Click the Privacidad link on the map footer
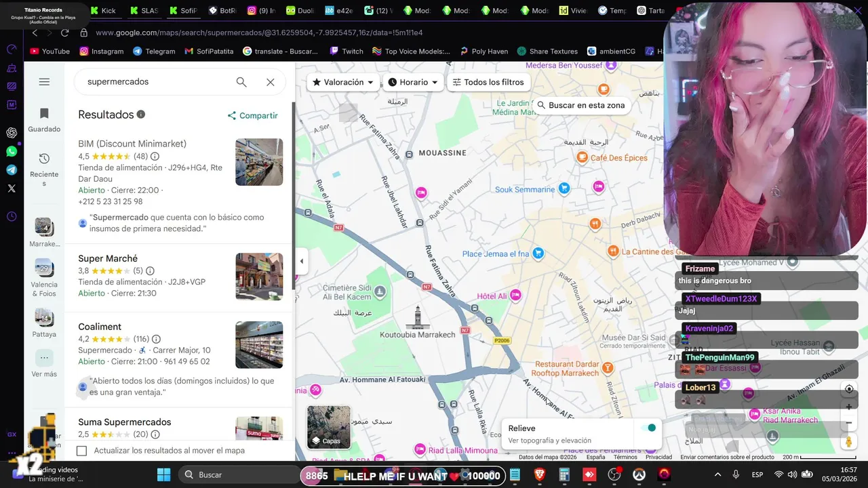Screen dimensions: 868x488 tap(658, 457)
